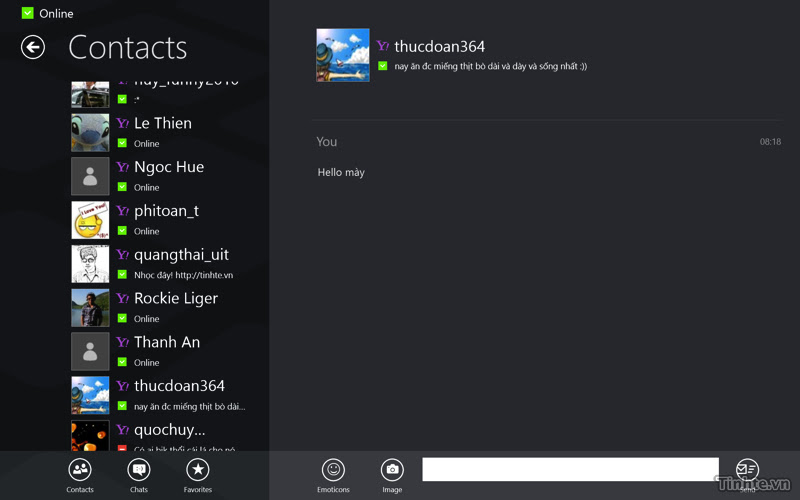Click the Yahoo icon beside quangthai_uit
Screen dimensions: 800x500
[x=122, y=255]
